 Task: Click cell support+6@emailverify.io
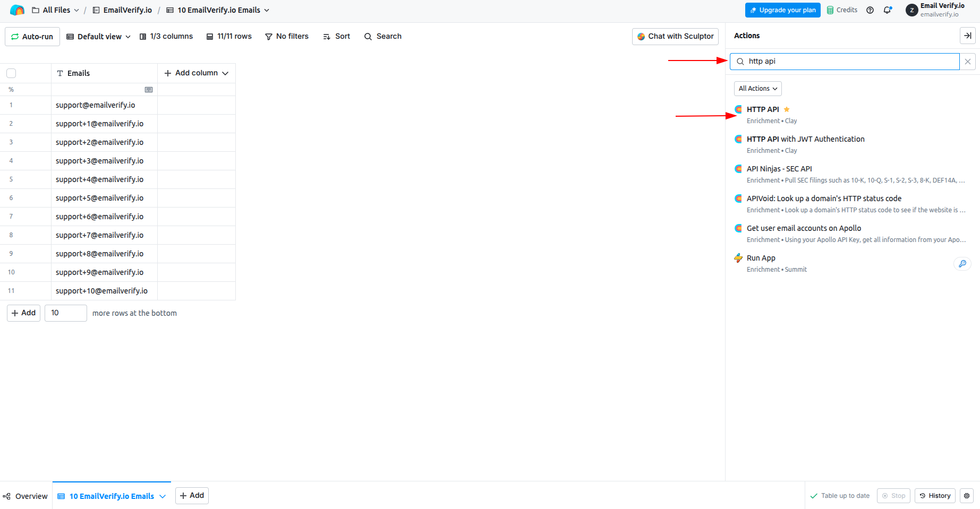point(105,217)
